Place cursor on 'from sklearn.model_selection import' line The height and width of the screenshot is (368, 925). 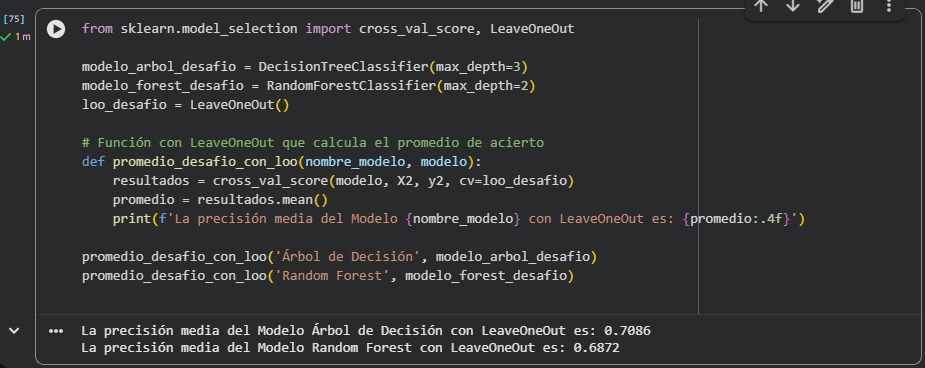tap(328, 29)
